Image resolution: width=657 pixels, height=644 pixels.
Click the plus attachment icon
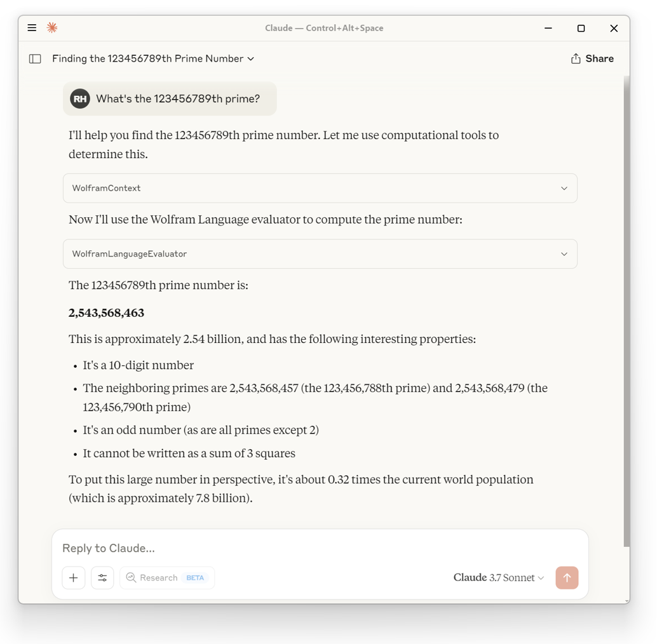pos(74,578)
